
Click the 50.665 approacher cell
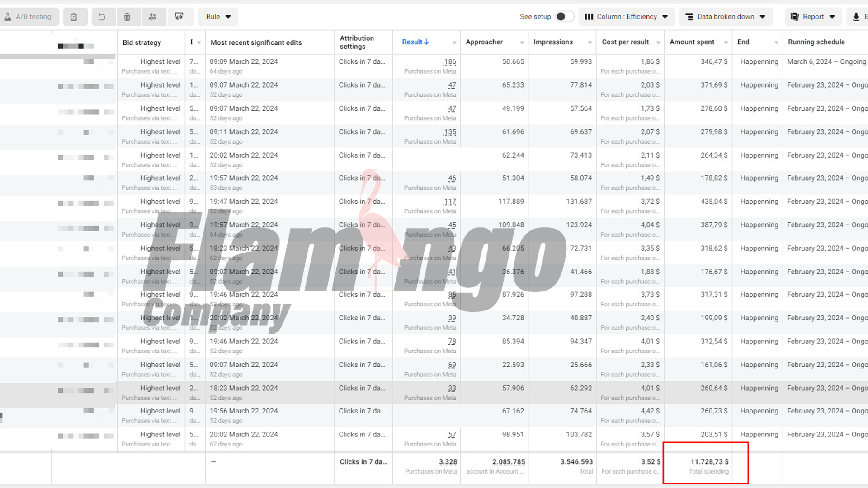click(x=513, y=62)
